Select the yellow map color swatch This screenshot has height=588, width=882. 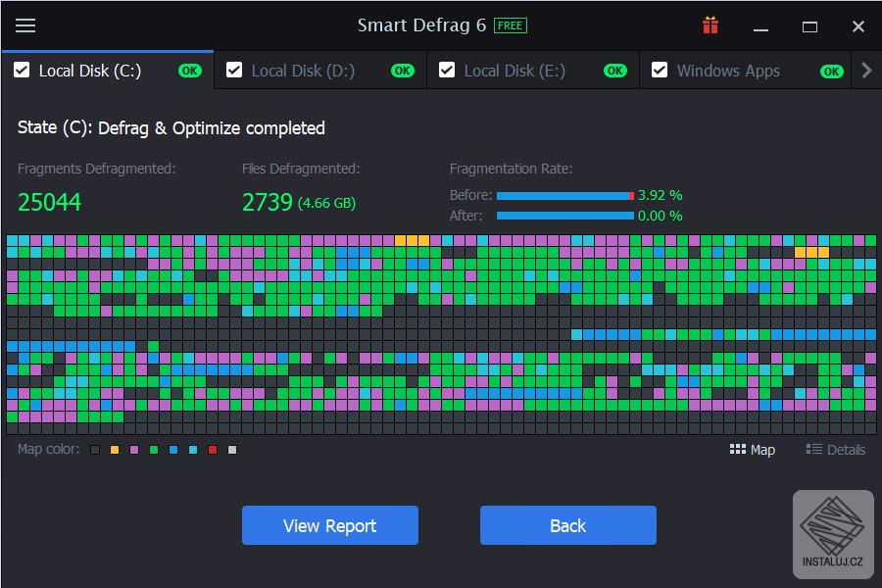[x=115, y=450]
